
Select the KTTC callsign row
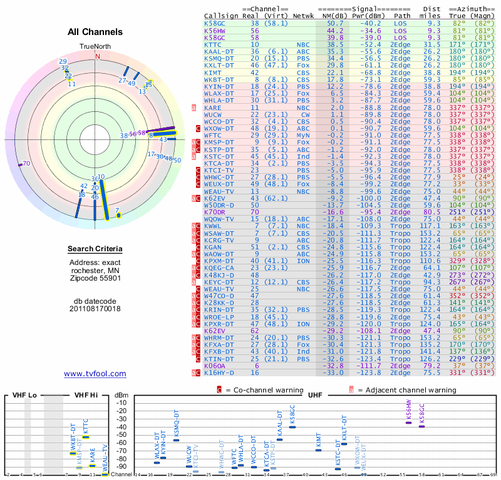click(x=349, y=45)
